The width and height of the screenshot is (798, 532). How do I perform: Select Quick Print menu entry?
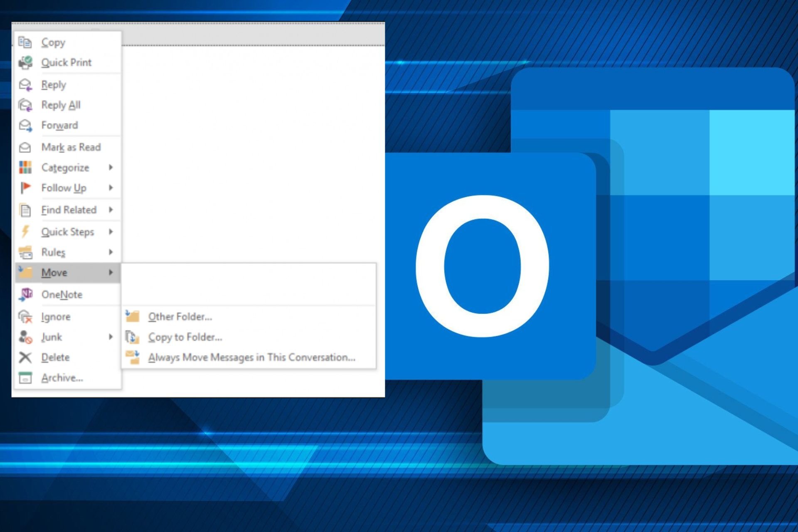(x=68, y=62)
